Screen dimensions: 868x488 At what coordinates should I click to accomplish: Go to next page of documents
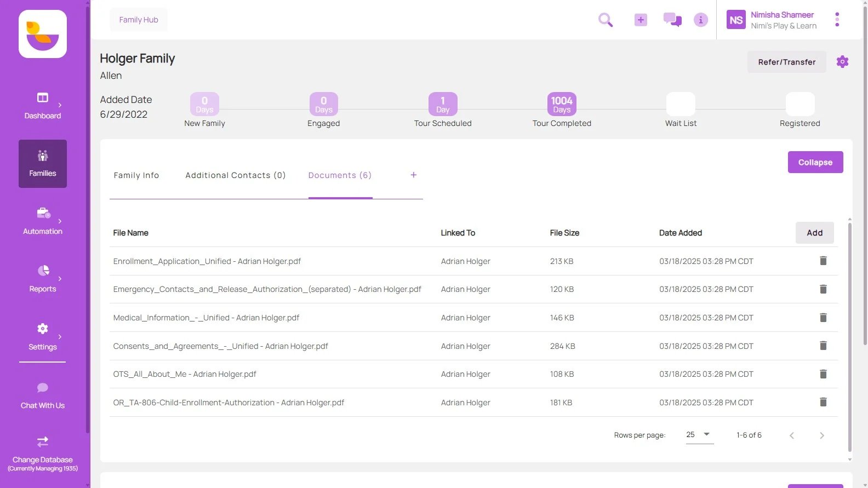[x=822, y=435]
